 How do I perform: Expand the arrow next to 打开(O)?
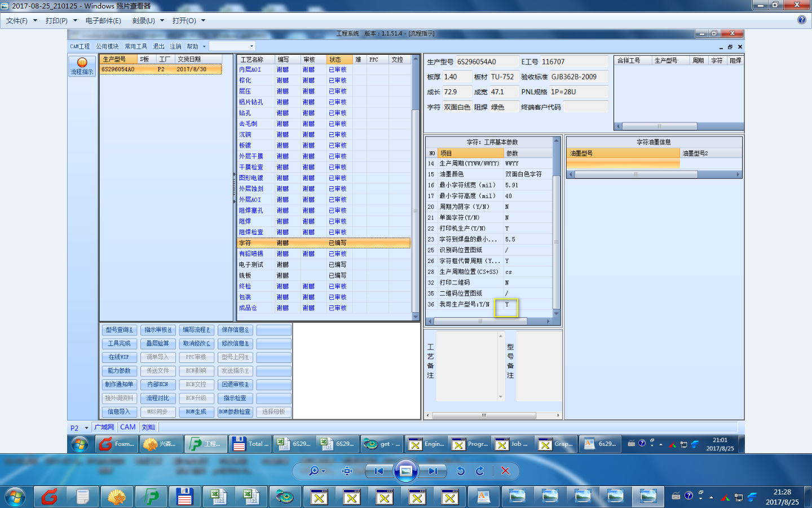pos(203,20)
